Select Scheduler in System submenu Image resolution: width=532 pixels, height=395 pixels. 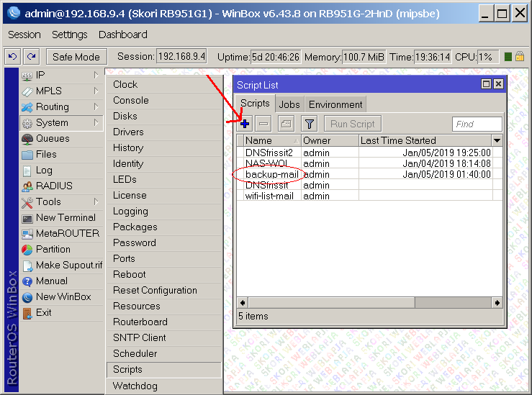(135, 353)
